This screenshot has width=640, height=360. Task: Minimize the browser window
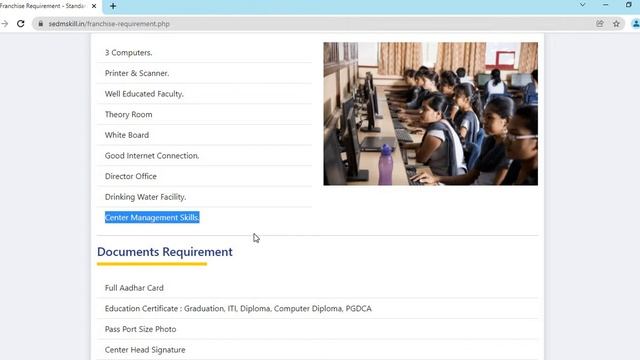tap(606, 5)
